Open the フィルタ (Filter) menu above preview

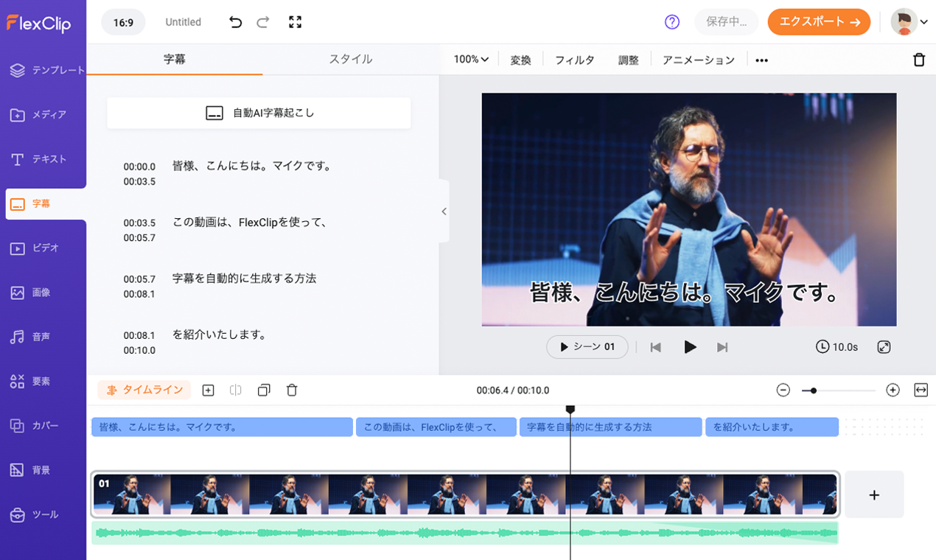click(x=575, y=59)
